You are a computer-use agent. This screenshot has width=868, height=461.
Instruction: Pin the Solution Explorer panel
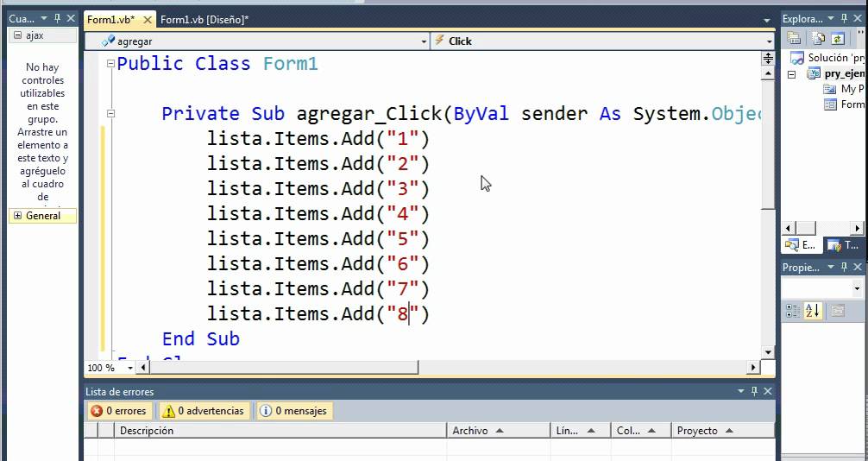844,19
